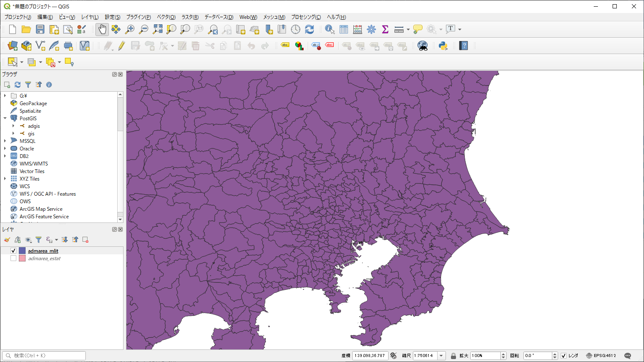Open the attribute table

click(344, 29)
